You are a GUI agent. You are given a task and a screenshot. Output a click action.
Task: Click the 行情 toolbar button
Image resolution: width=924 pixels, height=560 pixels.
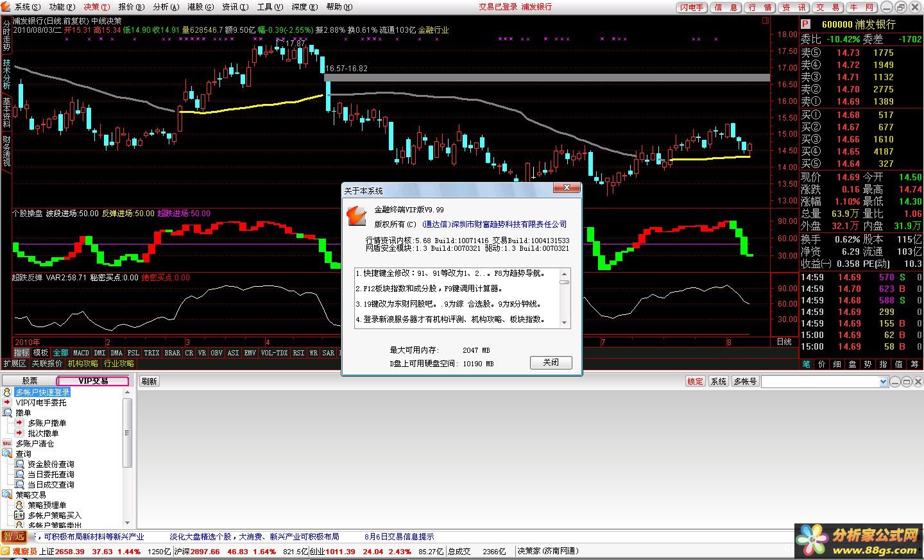pyautogui.click(x=760, y=7)
